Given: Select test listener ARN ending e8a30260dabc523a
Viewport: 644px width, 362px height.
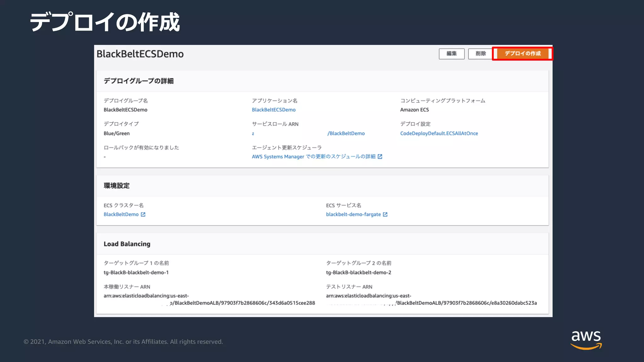Looking at the screenshot, I should (431, 299).
